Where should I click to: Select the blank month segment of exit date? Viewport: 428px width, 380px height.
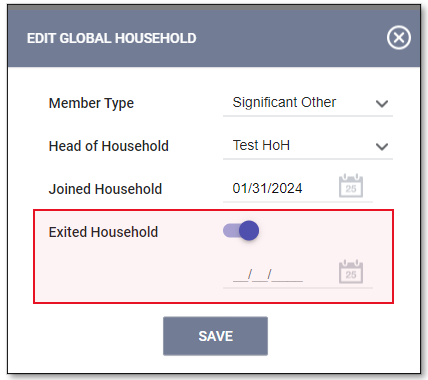[x=240, y=275]
